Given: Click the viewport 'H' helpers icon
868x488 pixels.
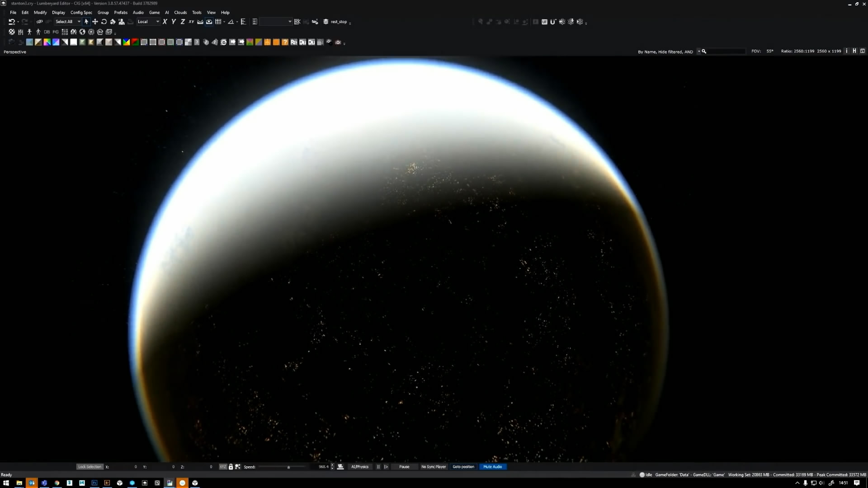Looking at the screenshot, I should [x=854, y=51].
